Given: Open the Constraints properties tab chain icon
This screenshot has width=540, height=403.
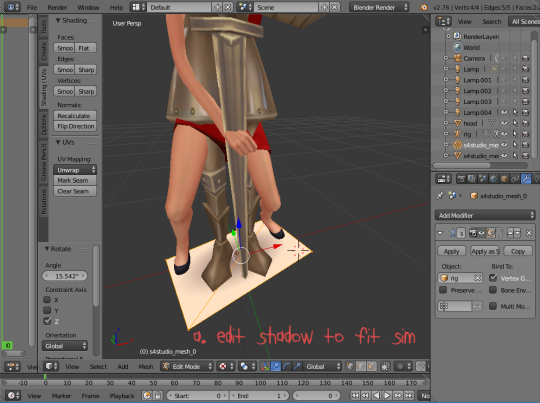Looking at the screenshot, I should pos(515,179).
